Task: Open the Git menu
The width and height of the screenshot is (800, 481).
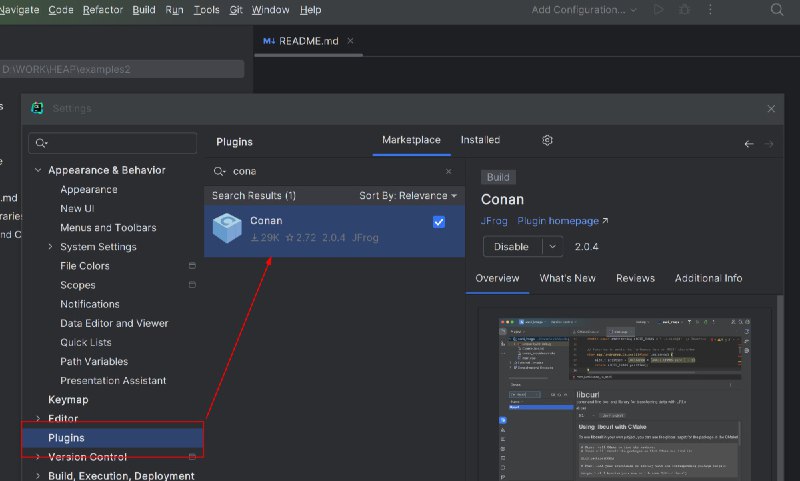Action: click(x=236, y=10)
